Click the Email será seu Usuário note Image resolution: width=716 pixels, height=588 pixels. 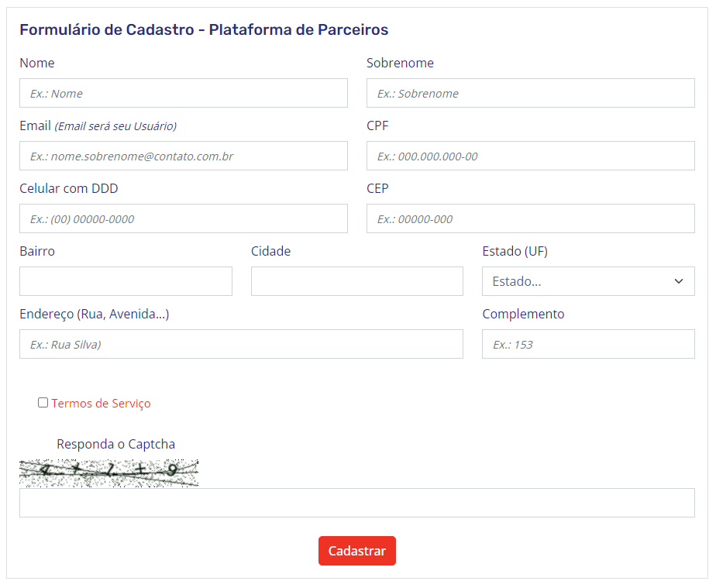115,126
